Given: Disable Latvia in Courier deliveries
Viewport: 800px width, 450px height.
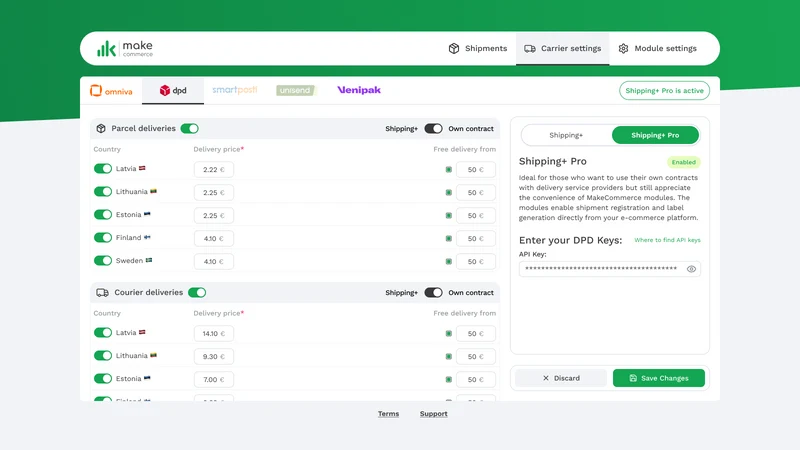Looking at the screenshot, I should (103, 333).
